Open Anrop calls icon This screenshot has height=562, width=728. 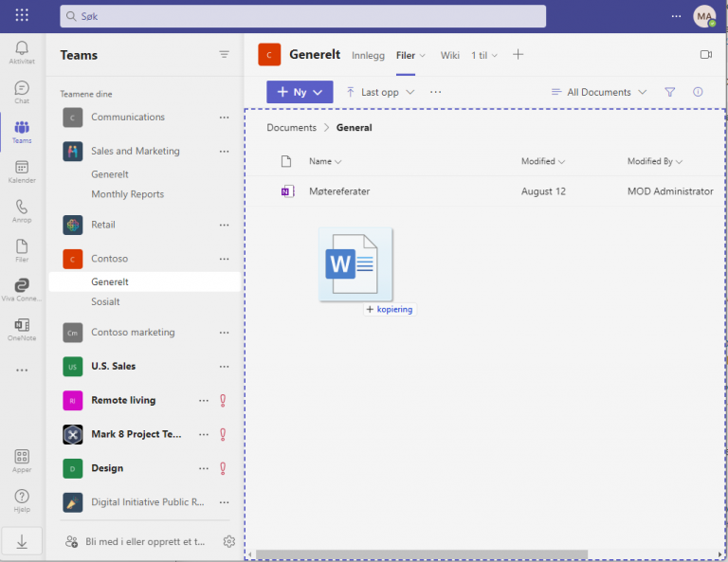click(22, 211)
